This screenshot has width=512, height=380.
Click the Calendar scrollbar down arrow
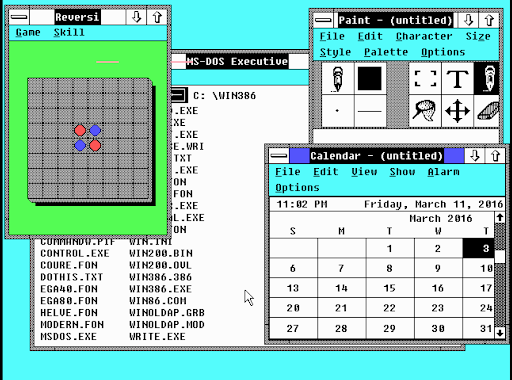(x=499, y=333)
